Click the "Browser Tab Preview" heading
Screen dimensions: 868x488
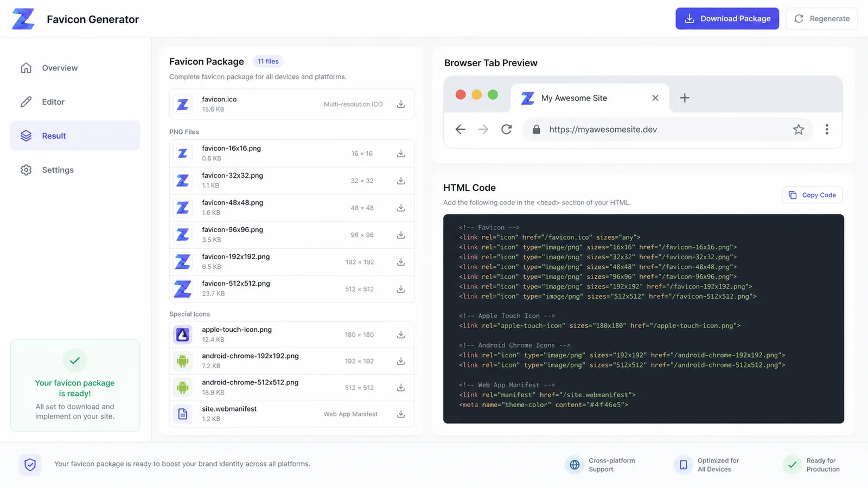[x=491, y=63]
